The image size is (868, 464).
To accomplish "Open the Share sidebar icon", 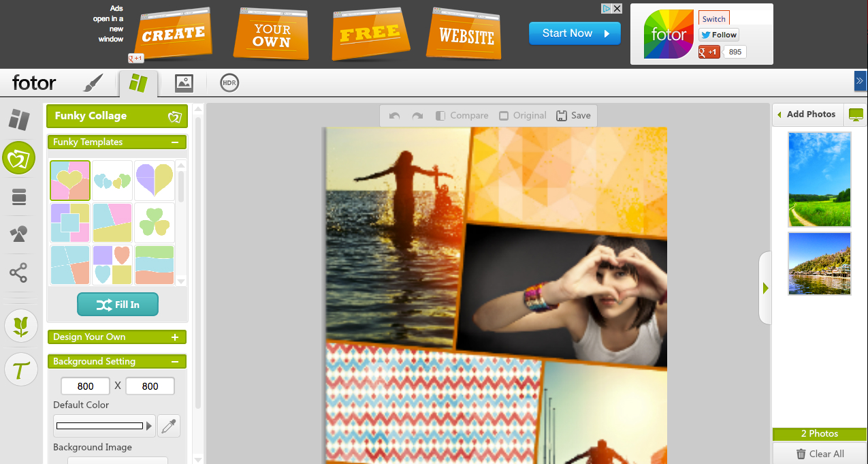I will coord(19,274).
